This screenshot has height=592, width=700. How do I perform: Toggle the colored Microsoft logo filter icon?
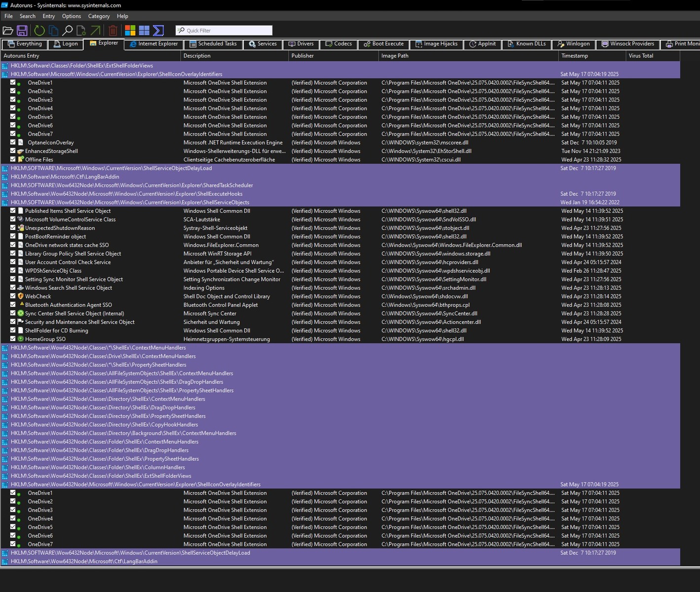pyautogui.click(x=130, y=31)
